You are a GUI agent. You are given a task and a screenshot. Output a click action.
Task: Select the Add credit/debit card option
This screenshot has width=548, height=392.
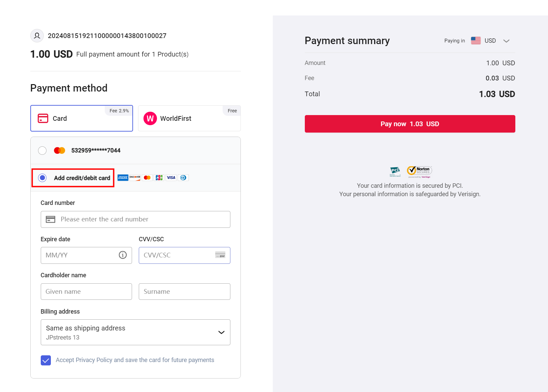(42, 178)
